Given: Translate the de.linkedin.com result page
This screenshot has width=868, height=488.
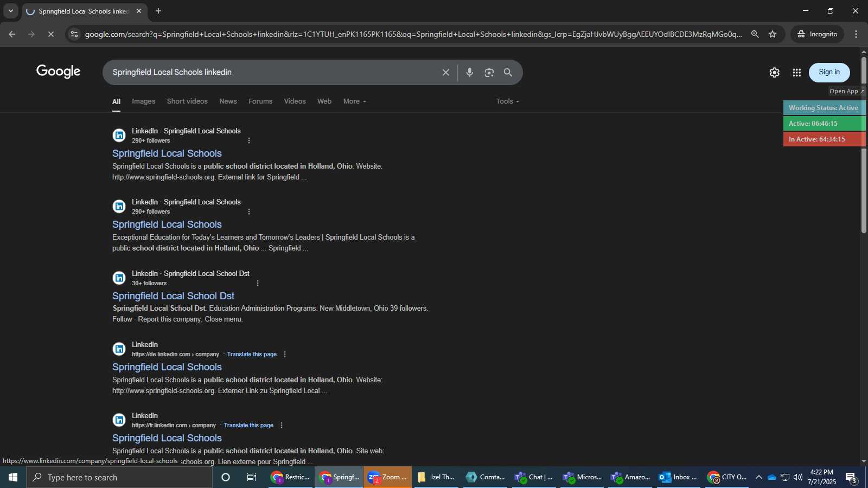Looking at the screenshot, I should 252,354.
